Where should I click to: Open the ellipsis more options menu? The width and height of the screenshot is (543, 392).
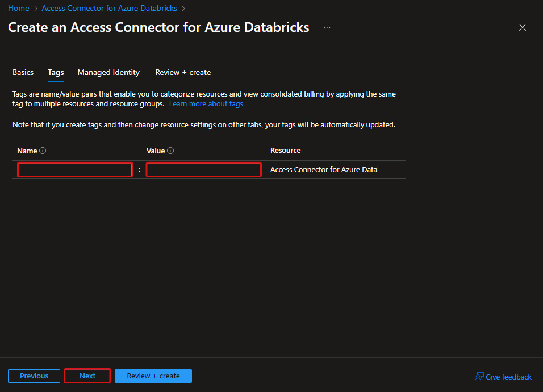click(x=327, y=27)
